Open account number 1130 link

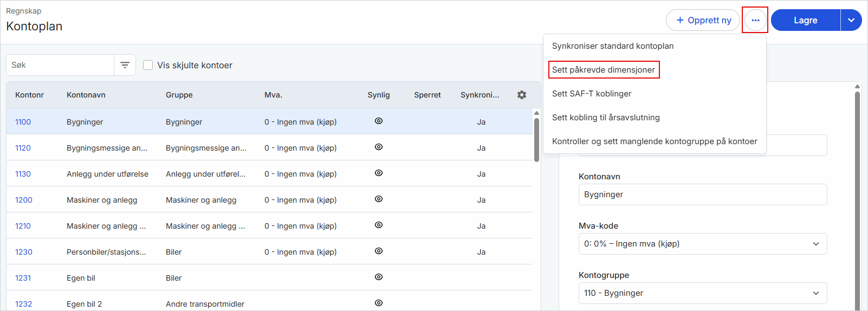pos(23,174)
